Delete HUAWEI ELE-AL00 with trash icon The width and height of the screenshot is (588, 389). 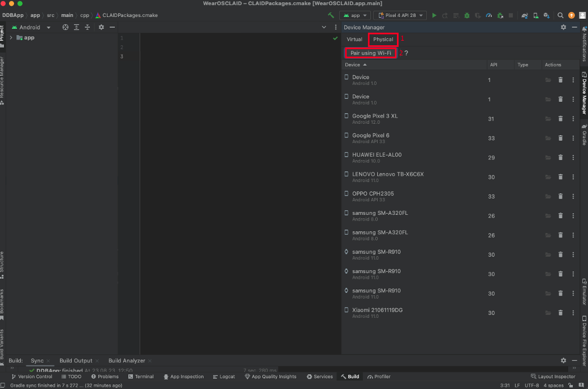coord(560,158)
